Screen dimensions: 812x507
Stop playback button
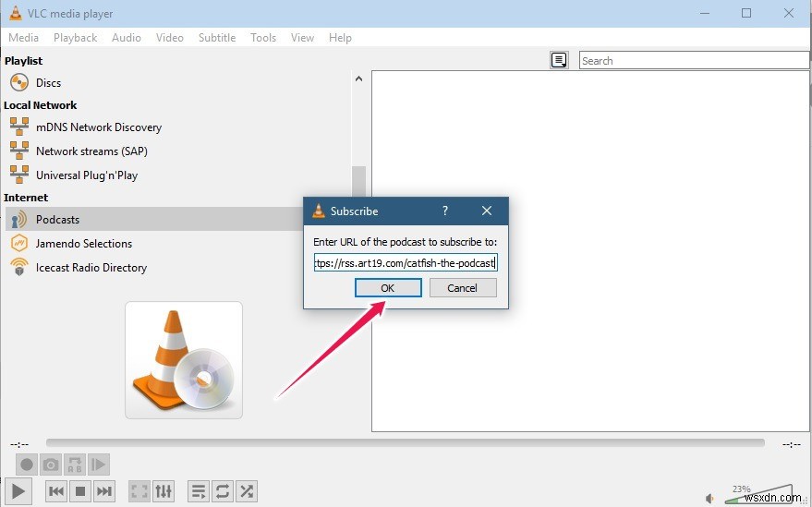point(80,491)
